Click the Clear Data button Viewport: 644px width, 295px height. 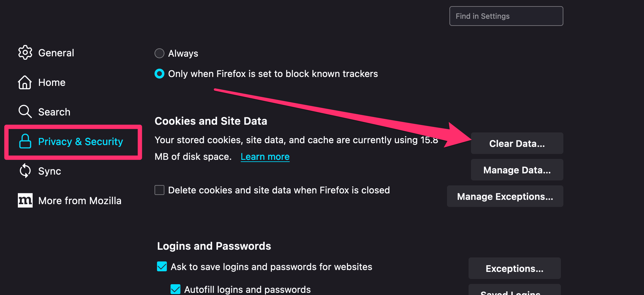(x=517, y=143)
